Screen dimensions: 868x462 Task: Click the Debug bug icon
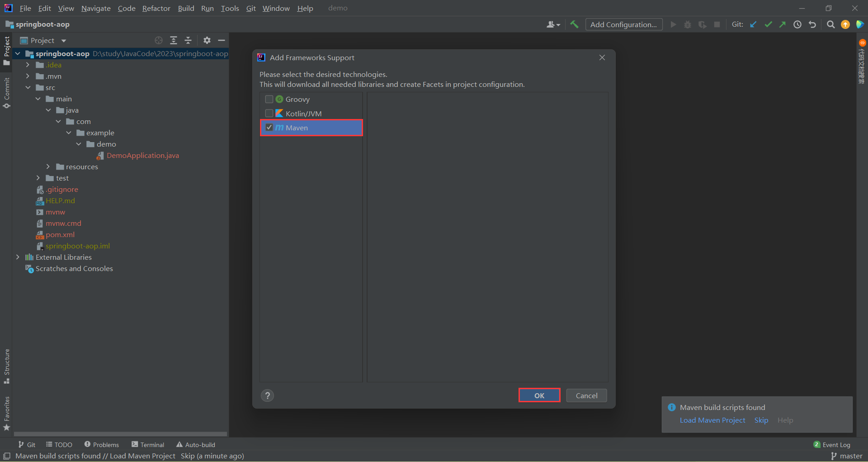point(688,24)
